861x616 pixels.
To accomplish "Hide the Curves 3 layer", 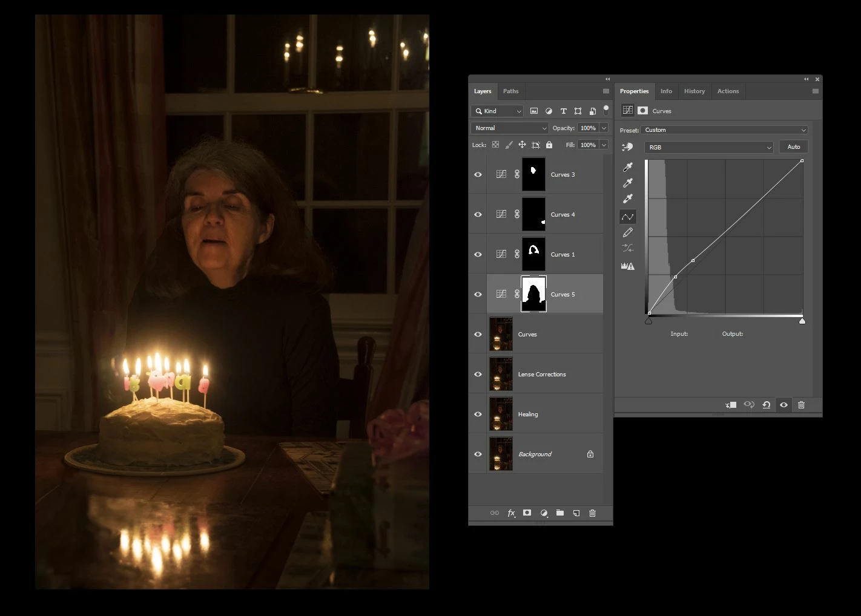I will 478,174.
